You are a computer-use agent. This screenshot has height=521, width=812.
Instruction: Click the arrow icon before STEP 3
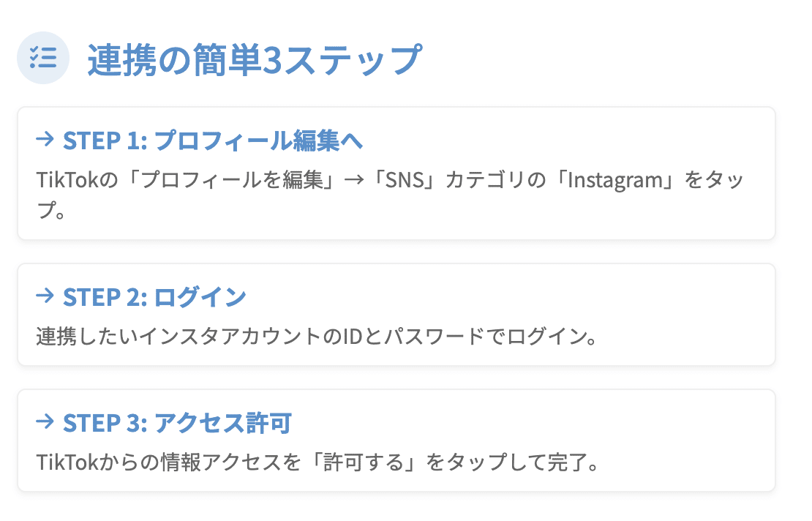tap(45, 421)
